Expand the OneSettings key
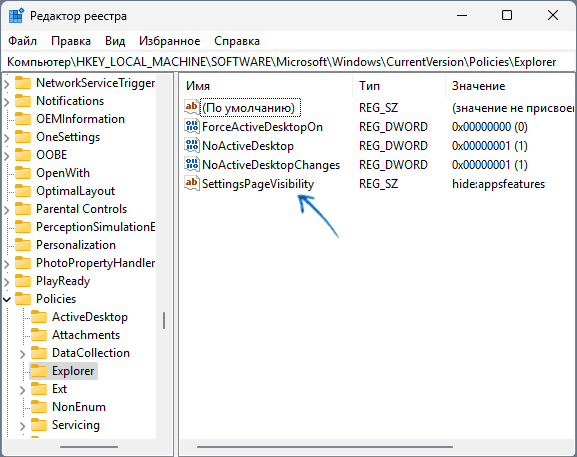The height and width of the screenshot is (457, 577). (x=7, y=138)
